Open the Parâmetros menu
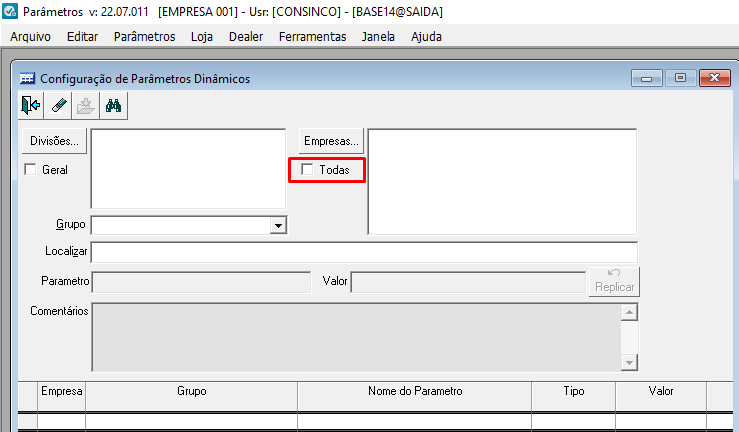This screenshot has width=739, height=432. point(144,36)
